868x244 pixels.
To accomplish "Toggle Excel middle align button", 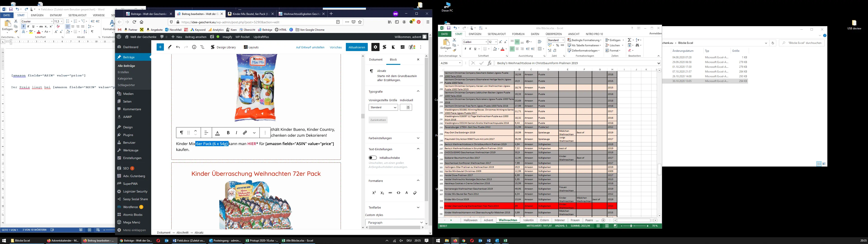I will (x=517, y=42).
